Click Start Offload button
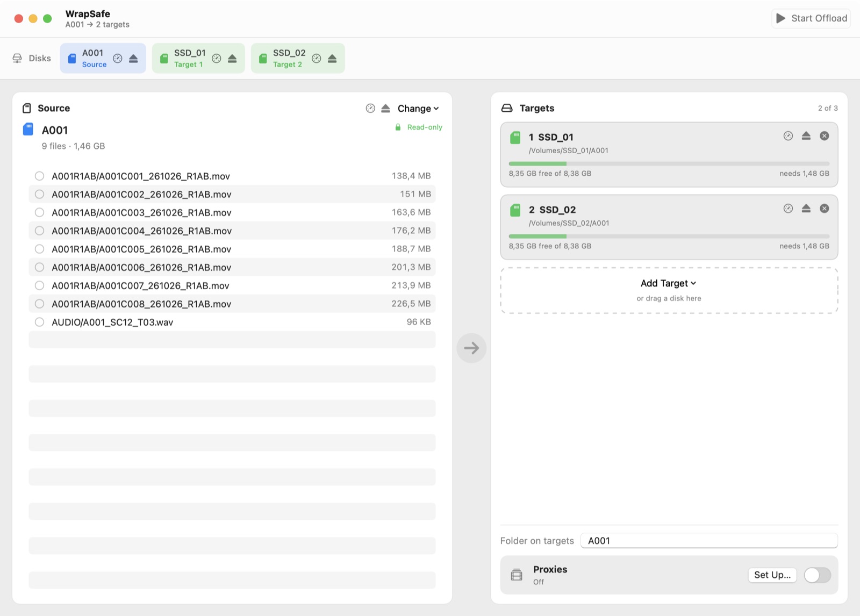Image resolution: width=860 pixels, height=616 pixels. pos(811,18)
